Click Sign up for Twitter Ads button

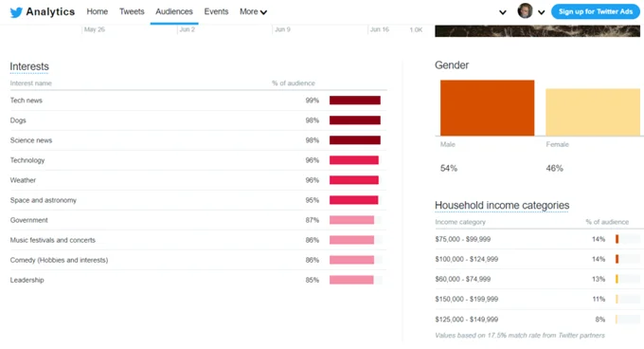(595, 11)
